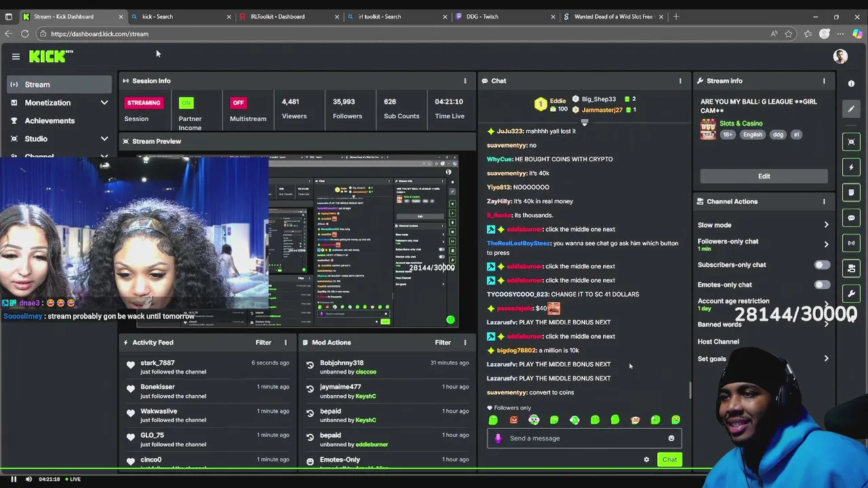868x488 pixels.
Task: Open the profile avatar menu
Action: 840,57
